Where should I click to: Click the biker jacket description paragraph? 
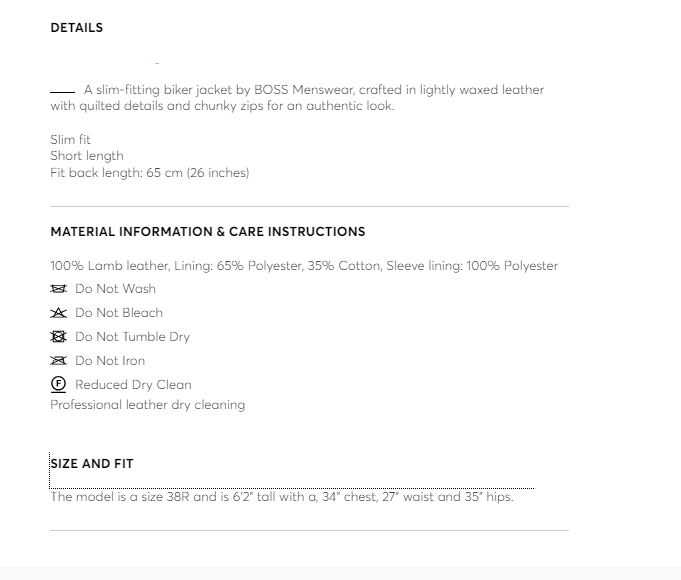[298, 98]
